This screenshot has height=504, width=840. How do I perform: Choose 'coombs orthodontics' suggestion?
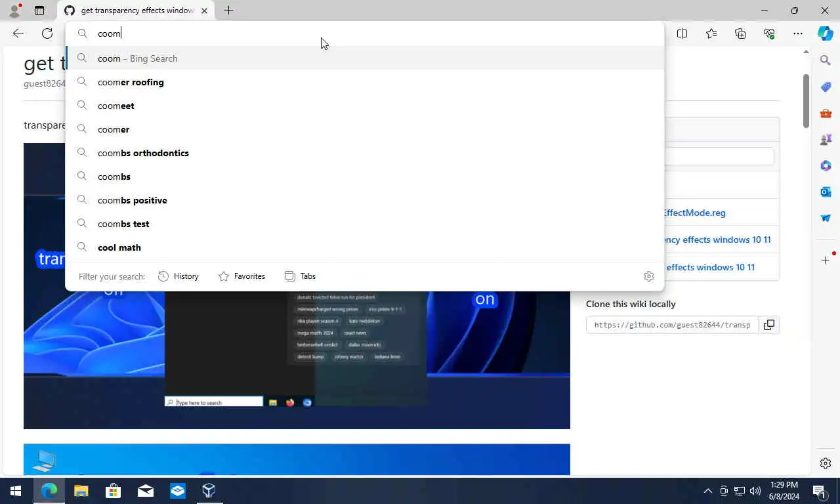365,153
